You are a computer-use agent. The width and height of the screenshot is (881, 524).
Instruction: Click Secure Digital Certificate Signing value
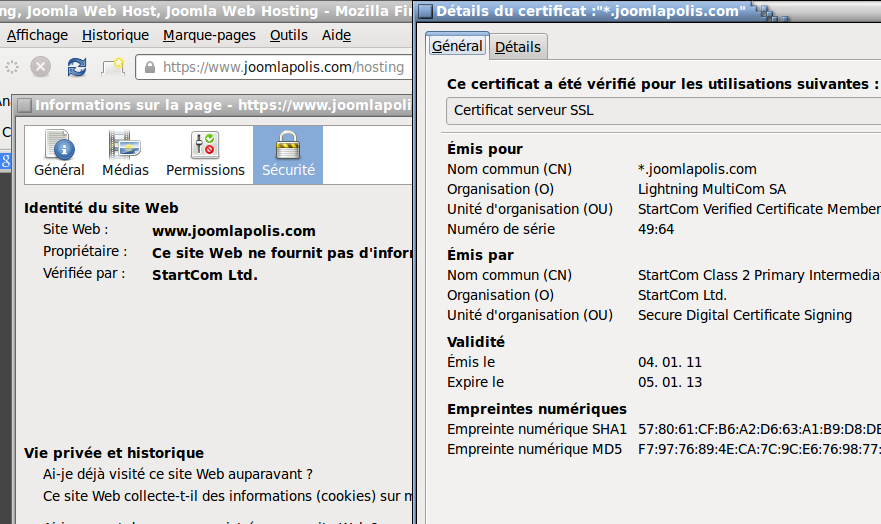point(745,316)
